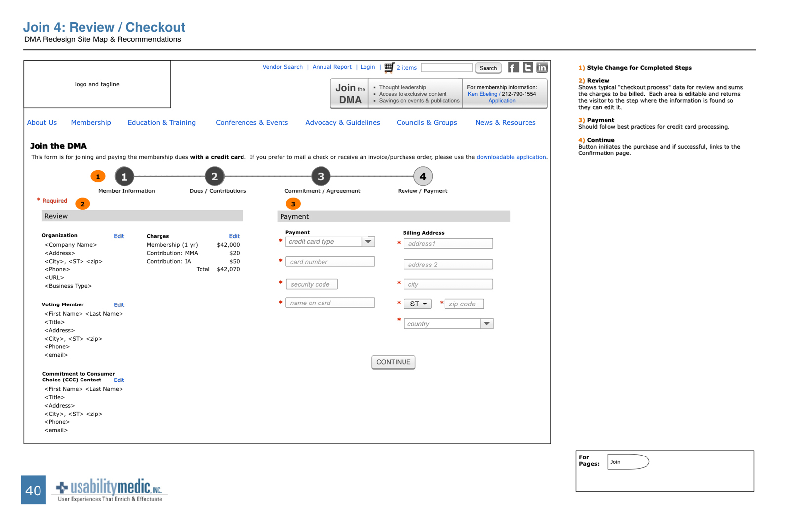Click the <URL> placeholder text
Screen dimensions: 809x532
[54, 278]
